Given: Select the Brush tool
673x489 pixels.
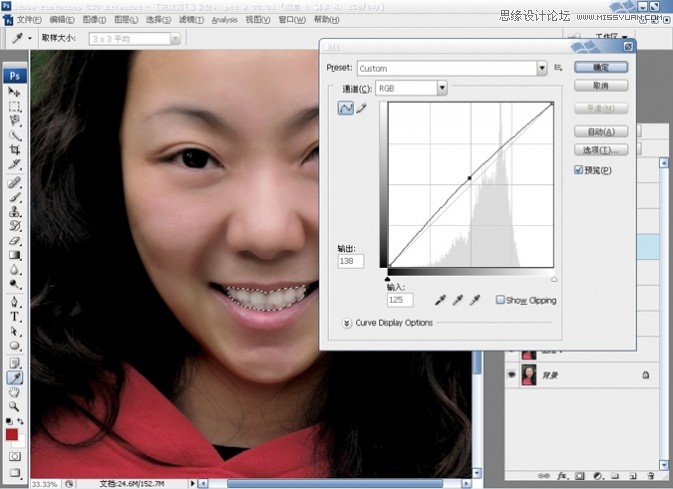Looking at the screenshot, I should (x=14, y=197).
